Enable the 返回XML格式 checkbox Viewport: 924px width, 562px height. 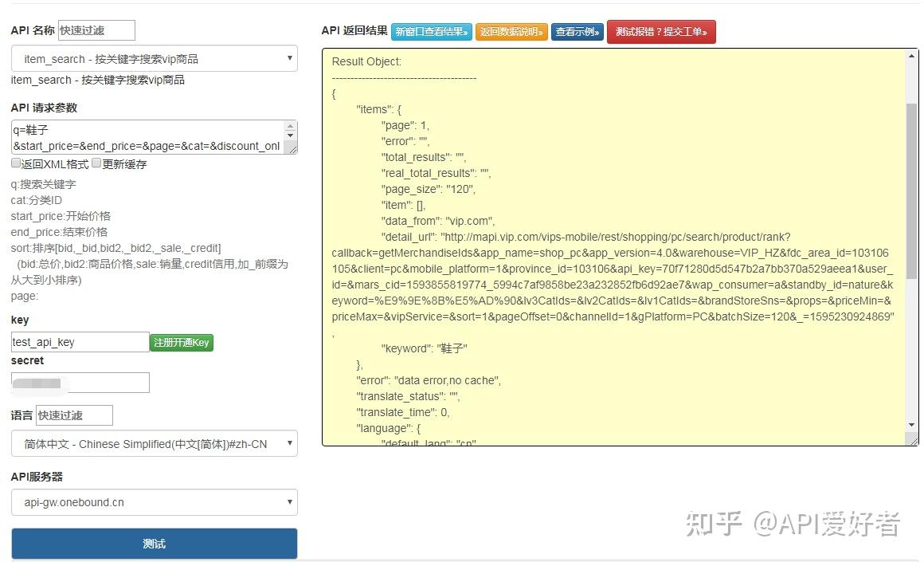click(x=16, y=163)
